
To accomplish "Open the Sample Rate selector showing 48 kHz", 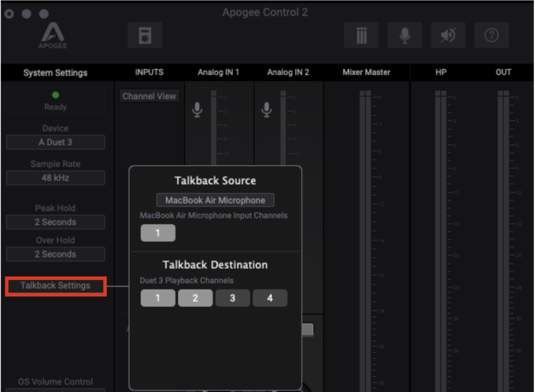I will (55, 178).
